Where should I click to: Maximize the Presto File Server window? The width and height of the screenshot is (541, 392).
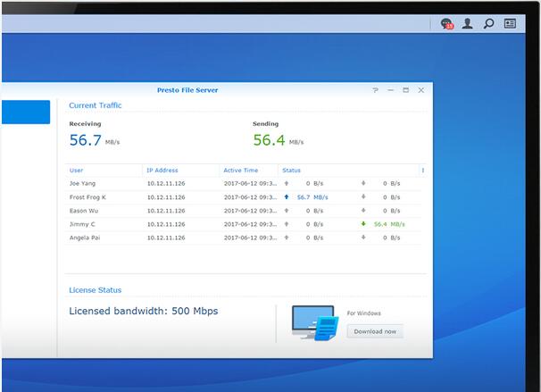tap(405, 90)
